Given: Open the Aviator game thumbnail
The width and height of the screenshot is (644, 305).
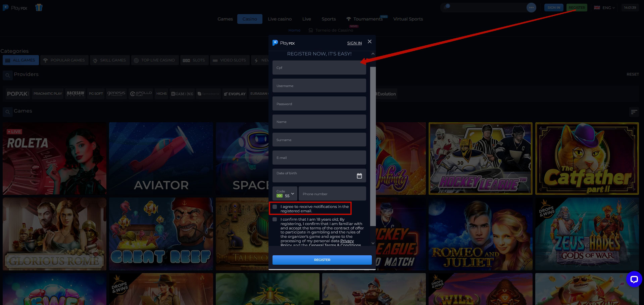Looking at the screenshot, I should tap(161, 159).
